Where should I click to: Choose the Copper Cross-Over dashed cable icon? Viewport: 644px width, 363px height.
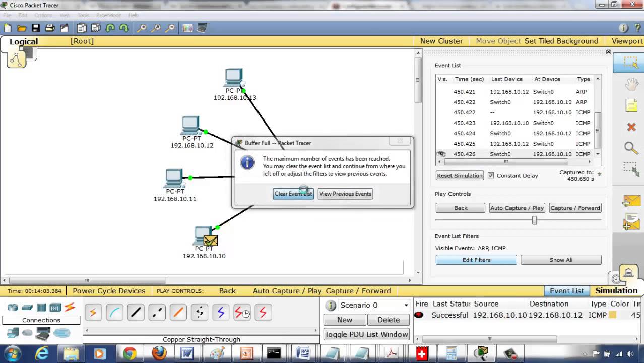coord(157,313)
